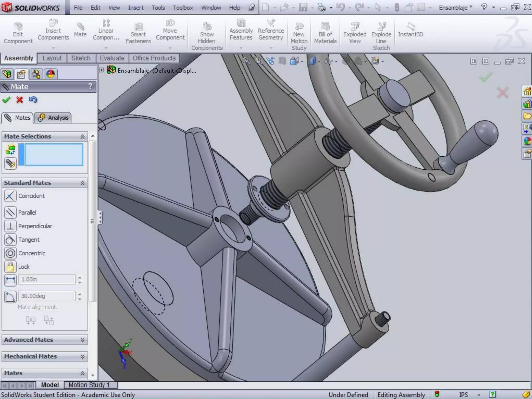Open Bill of Materials tool
532x399 pixels.
[x=325, y=26]
